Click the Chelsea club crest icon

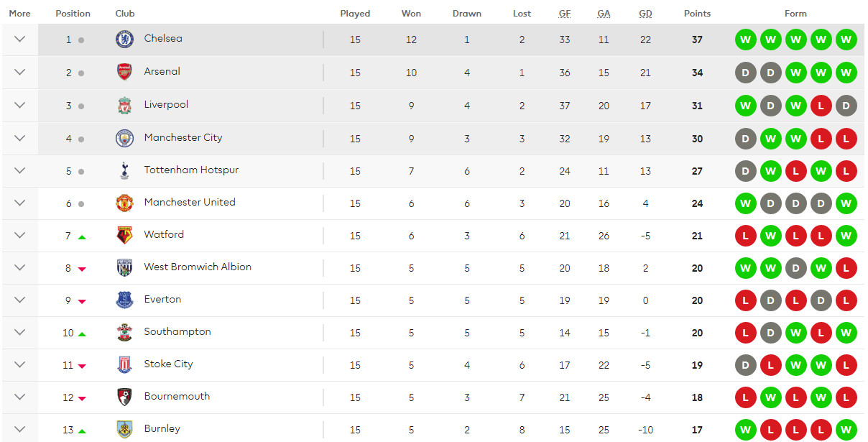pos(125,40)
